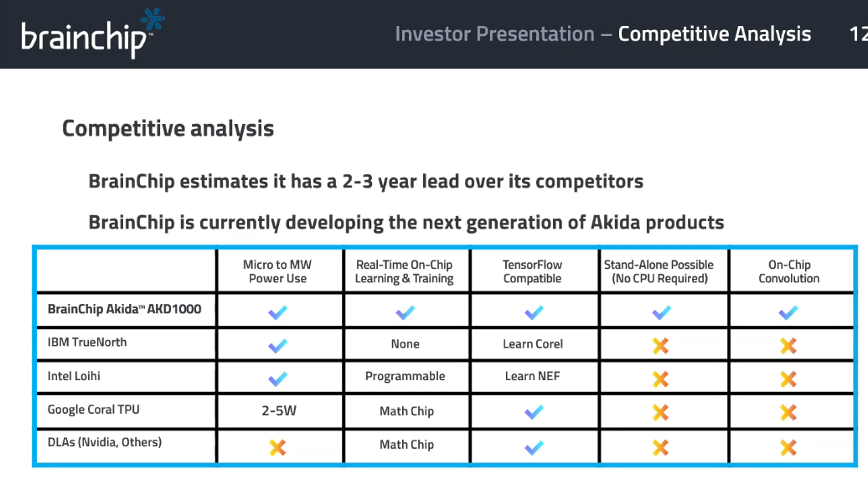
Task: Click the '2-5W' cell for Google Coral
Action: [279, 411]
